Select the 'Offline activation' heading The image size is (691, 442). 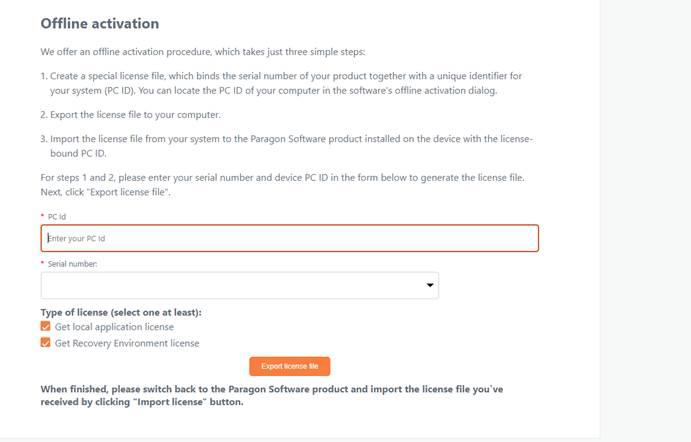click(x=100, y=23)
